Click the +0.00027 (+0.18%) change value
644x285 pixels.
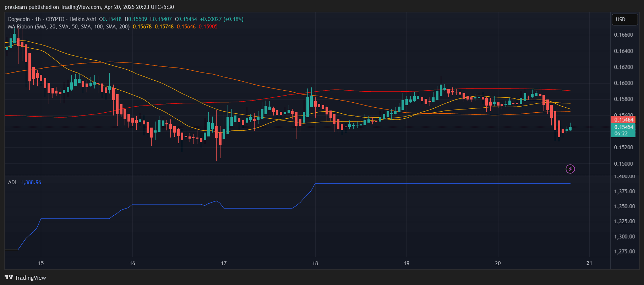click(222, 19)
